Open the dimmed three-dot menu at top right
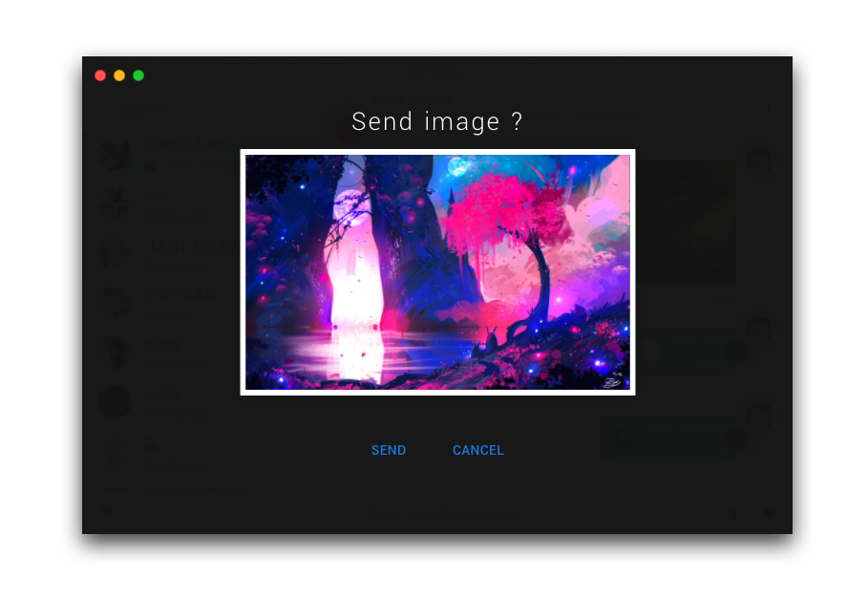The height and width of the screenshot is (599, 868). pos(767,110)
